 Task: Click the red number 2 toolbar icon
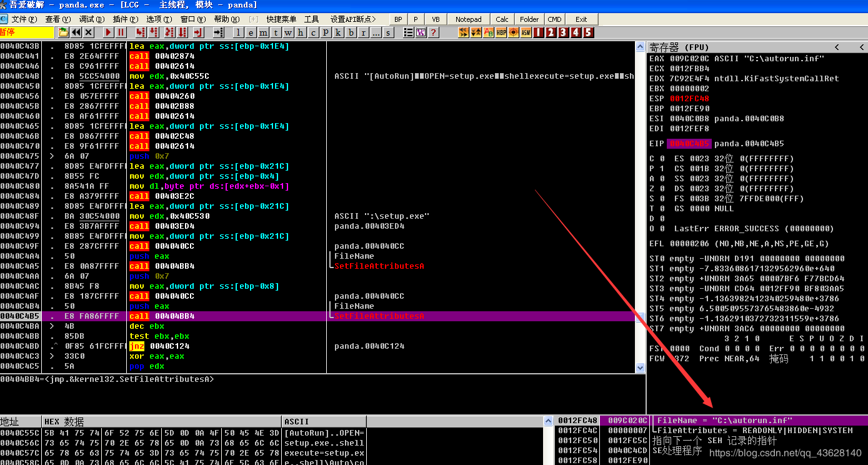pos(551,32)
